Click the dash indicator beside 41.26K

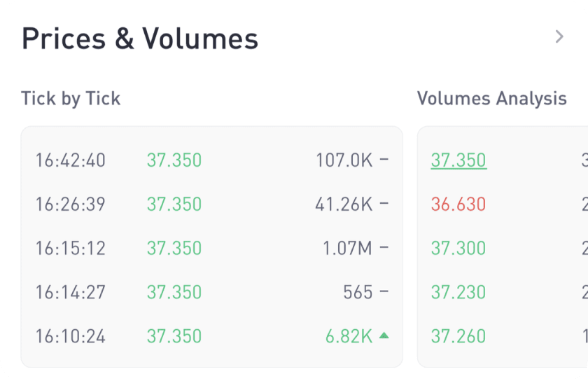(384, 205)
